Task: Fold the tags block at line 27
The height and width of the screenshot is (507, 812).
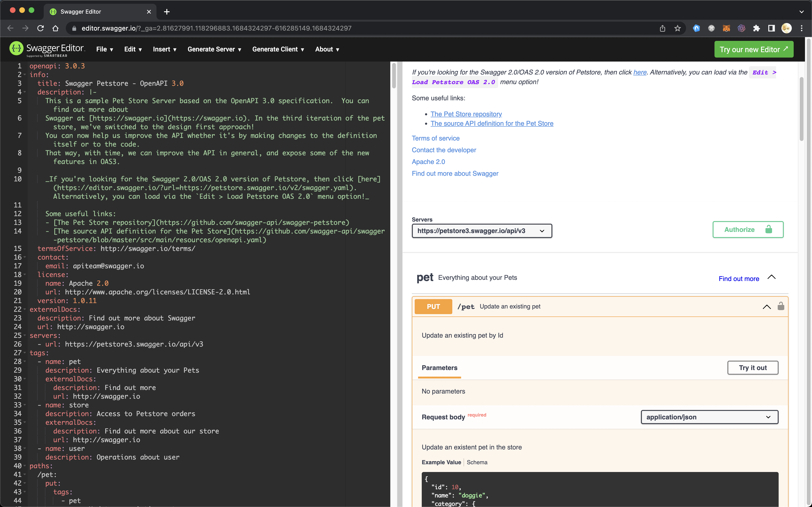Action: (25, 353)
